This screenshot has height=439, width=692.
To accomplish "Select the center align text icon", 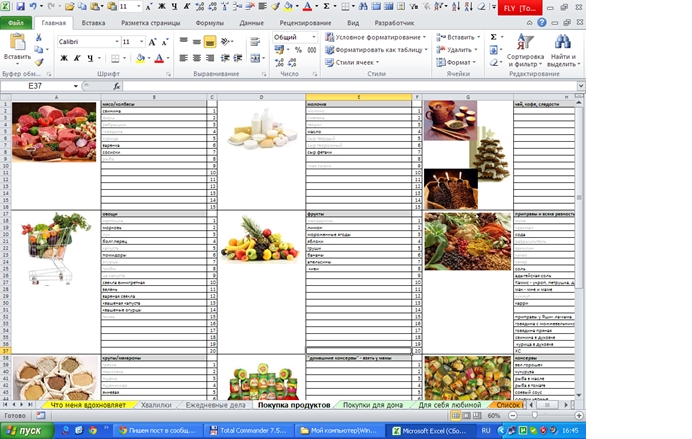I will [x=197, y=58].
